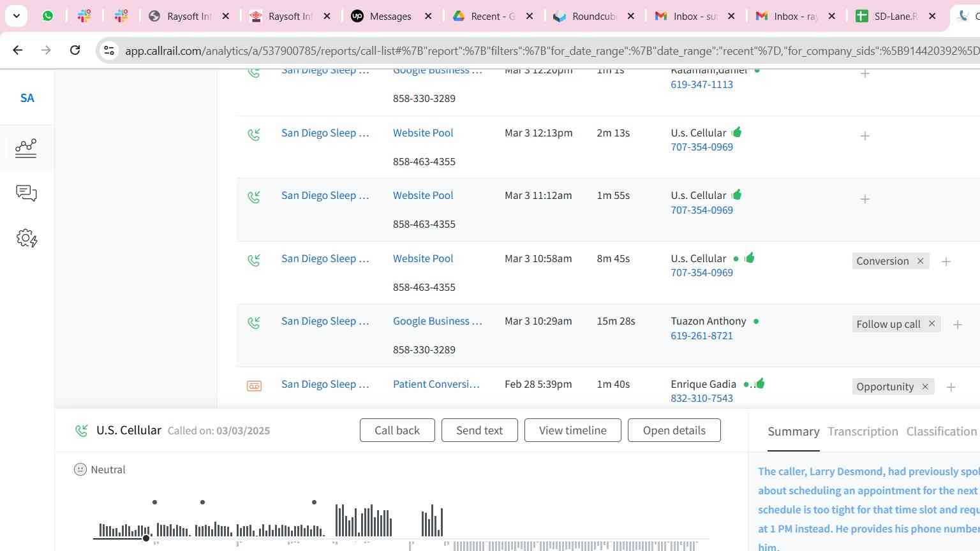
Task: Click the Open details button
Action: pos(674,430)
